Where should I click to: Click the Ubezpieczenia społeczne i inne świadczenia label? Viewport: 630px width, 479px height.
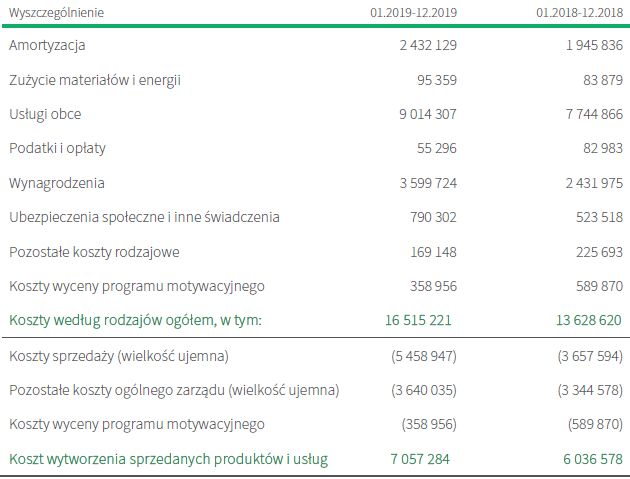[144, 217]
